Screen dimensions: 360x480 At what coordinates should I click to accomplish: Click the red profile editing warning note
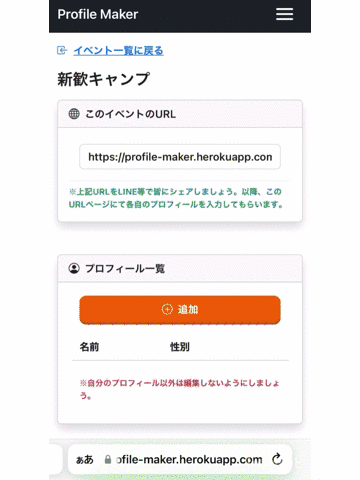coord(180,389)
